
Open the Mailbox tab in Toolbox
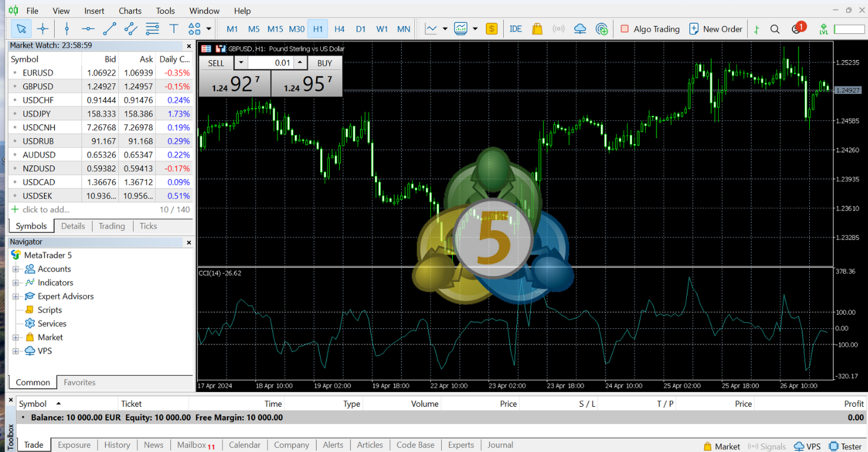point(196,445)
